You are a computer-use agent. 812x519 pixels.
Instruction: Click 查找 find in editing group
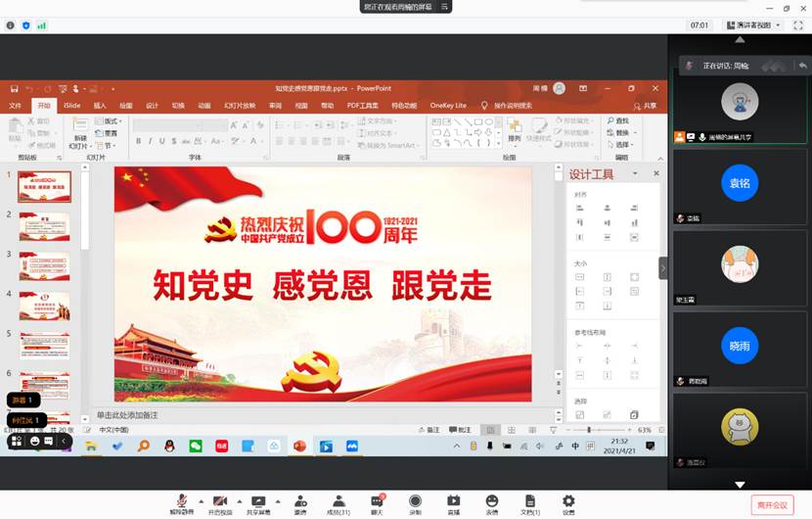click(618, 120)
